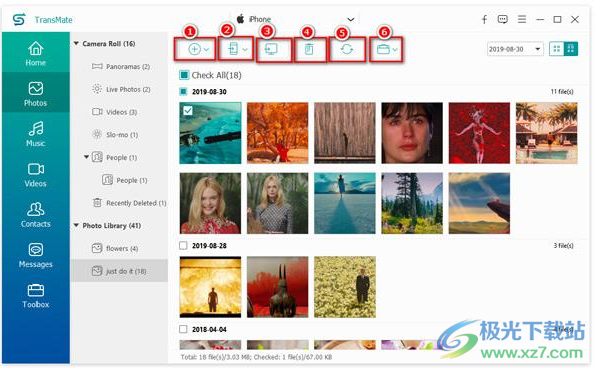Click the Export to device phone icon
596x369 pixels.
point(233,49)
